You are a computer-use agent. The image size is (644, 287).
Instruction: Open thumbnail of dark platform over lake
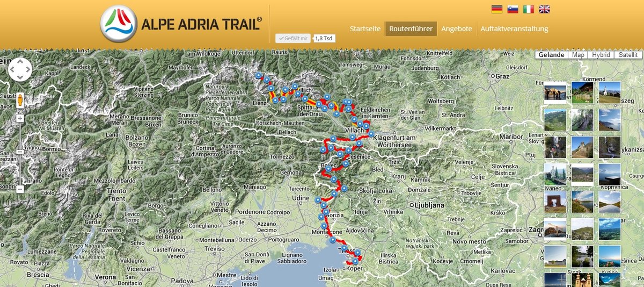pyautogui.click(x=610, y=175)
